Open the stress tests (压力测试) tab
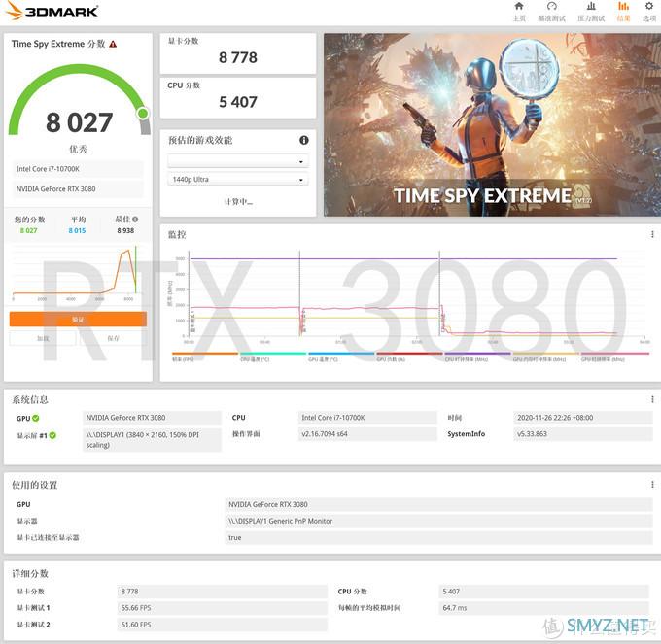 point(591,12)
